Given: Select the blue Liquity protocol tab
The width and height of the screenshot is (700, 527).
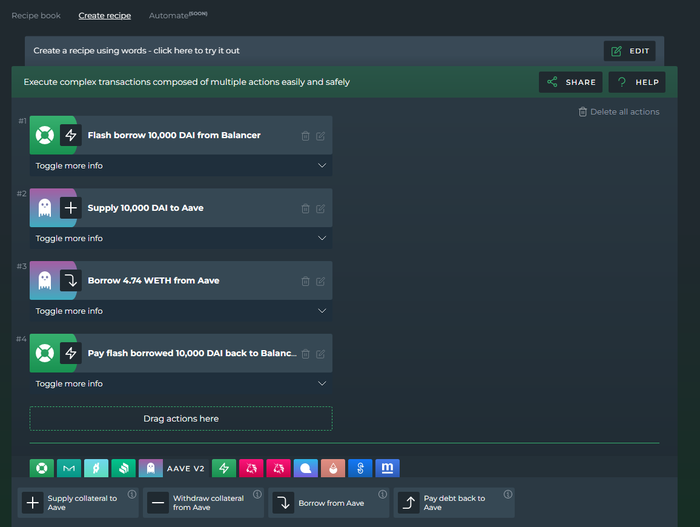Looking at the screenshot, I should [306, 468].
